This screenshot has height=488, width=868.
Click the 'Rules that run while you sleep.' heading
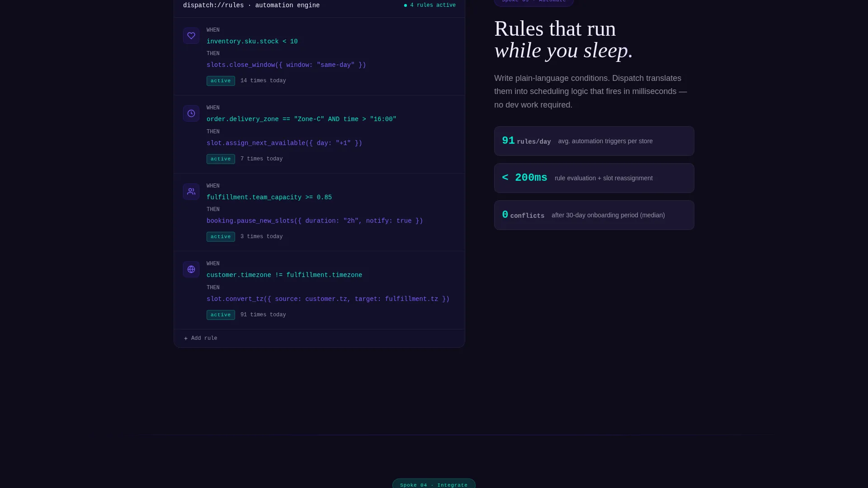pyautogui.click(x=563, y=40)
